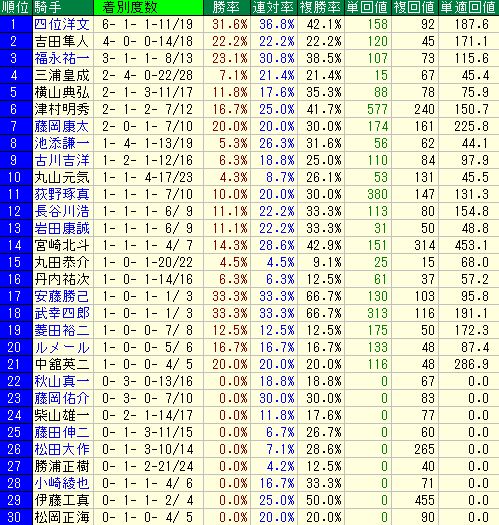Screen dimensions: 499x525
Task: Open jockey link 武幸四郎
Action: 62,313
